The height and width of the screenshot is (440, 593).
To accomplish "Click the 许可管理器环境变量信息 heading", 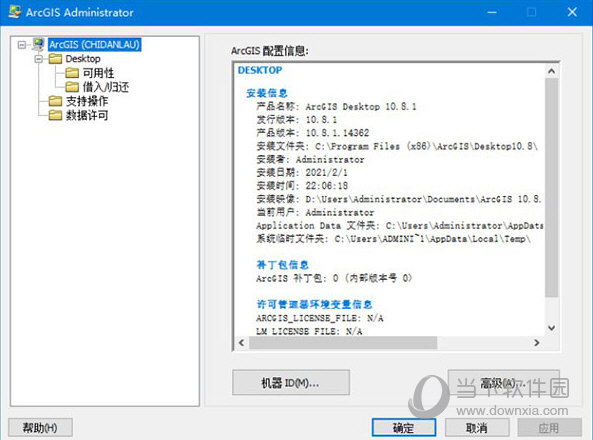I will pos(314,304).
